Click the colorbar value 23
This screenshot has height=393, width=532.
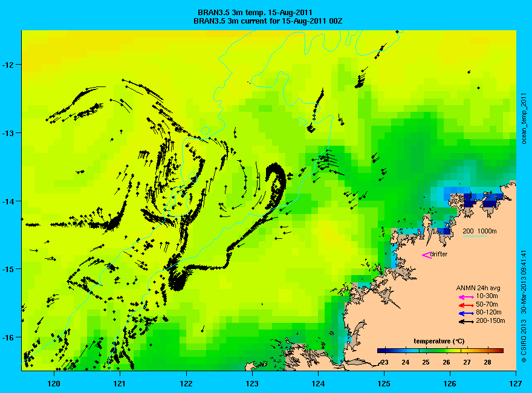pos(384,362)
